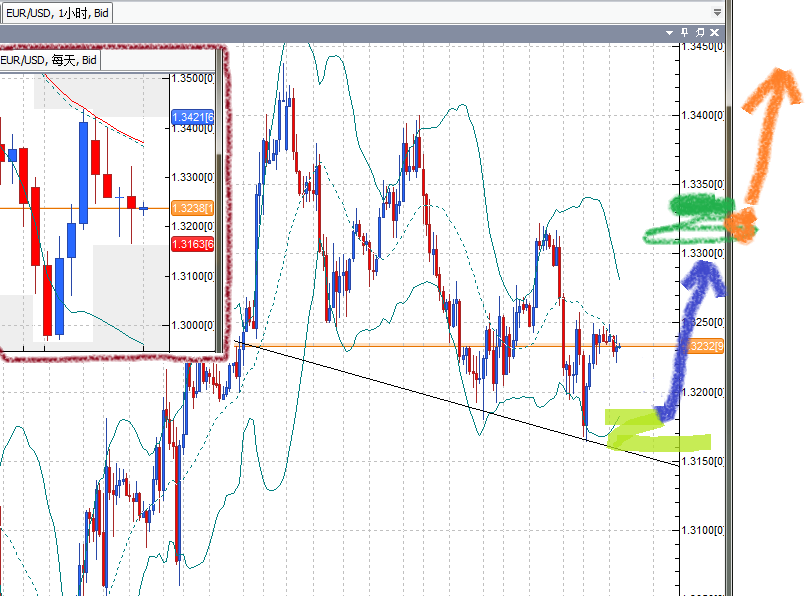Screen dimensions: 807x596
Task: Click the orange 1.3232 current price label
Action: [703, 346]
